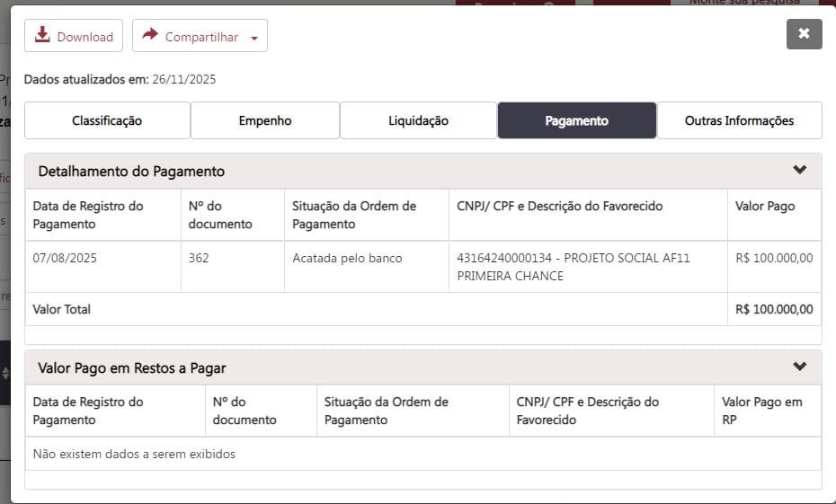The image size is (836, 504).
Task: Open the Empenho tab
Action: pos(265,120)
